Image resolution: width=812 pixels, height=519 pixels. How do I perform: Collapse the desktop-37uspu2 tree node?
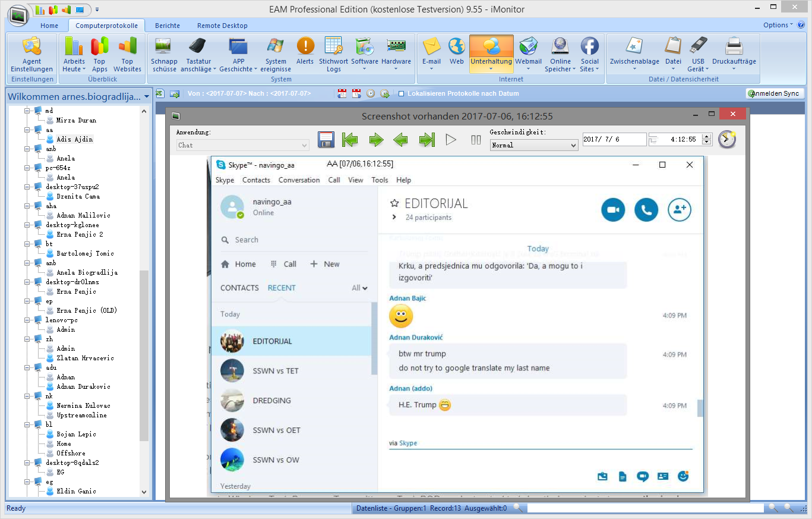click(27, 187)
